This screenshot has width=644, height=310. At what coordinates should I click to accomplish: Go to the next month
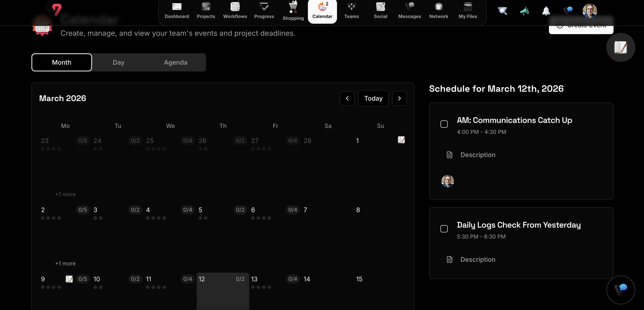[x=399, y=98]
